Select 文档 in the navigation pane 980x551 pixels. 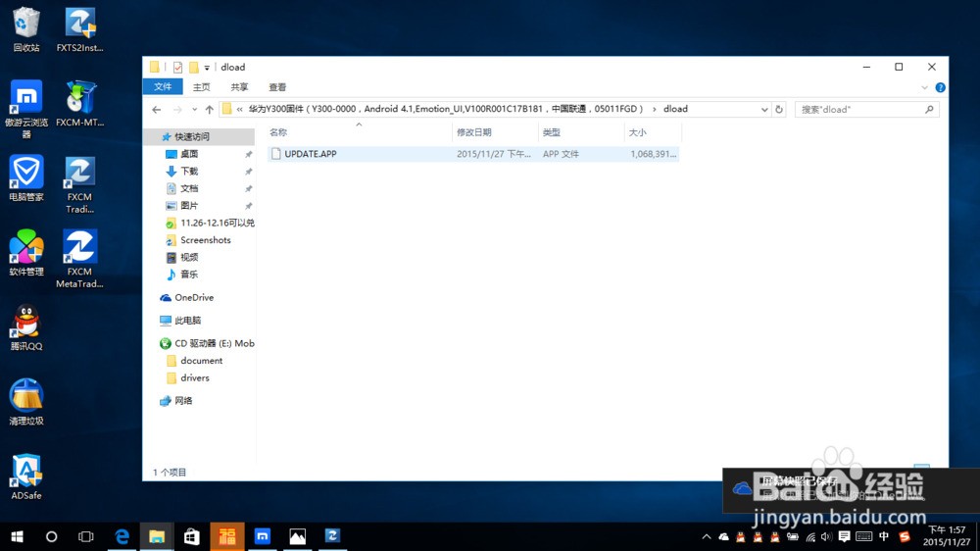(189, 188)
